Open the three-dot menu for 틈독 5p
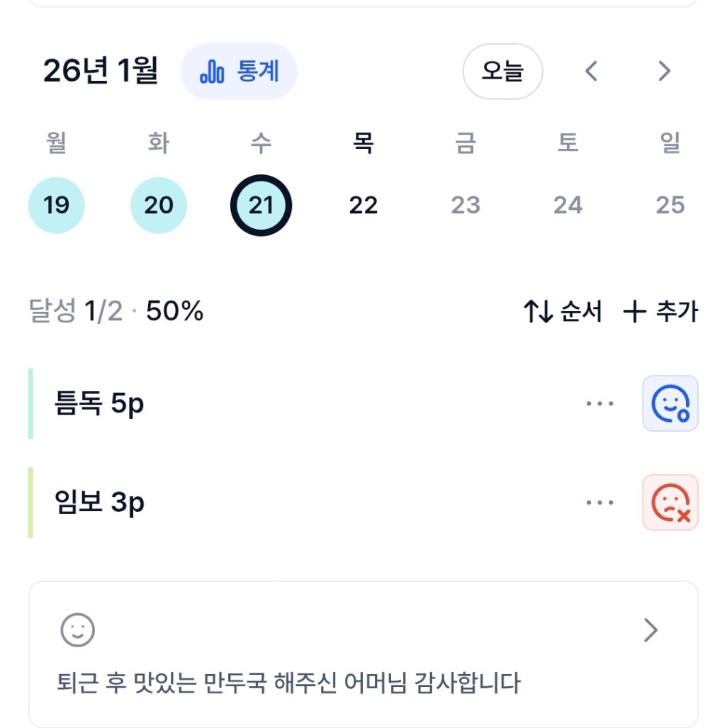 [599, 403]
